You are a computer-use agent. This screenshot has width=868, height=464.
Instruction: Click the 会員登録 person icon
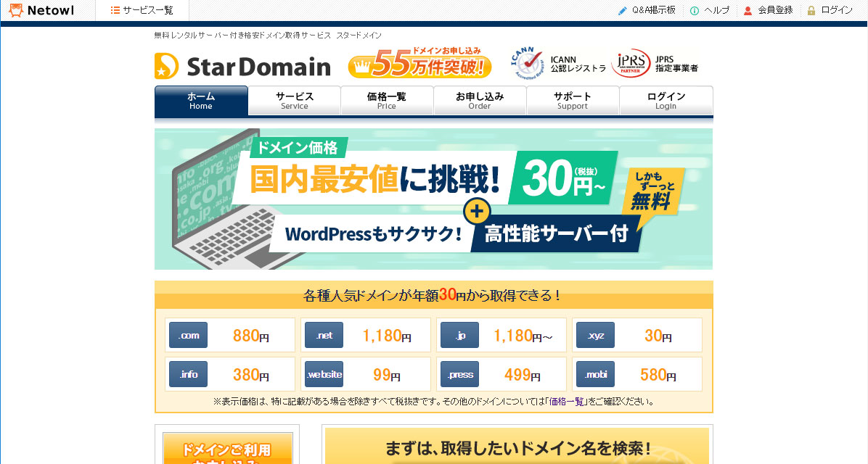[x=748, y=10]
